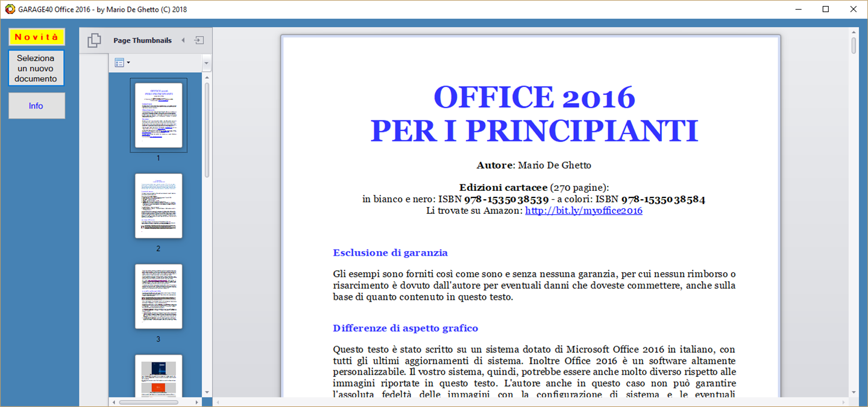Click the heading OFFICE 2016
Screen dimensions: 868x407
coord(534,98)
